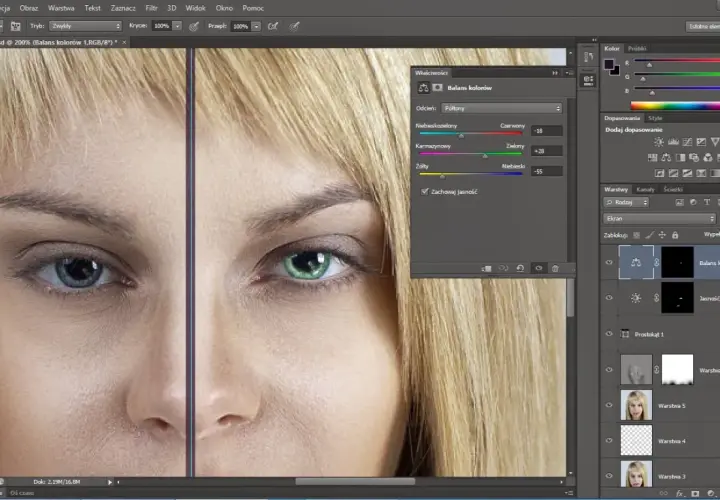Clip adjustment to layer icon in Properties
Viewport: 720px width, 500px height.
pyautogui.click(x=487, y=269)
